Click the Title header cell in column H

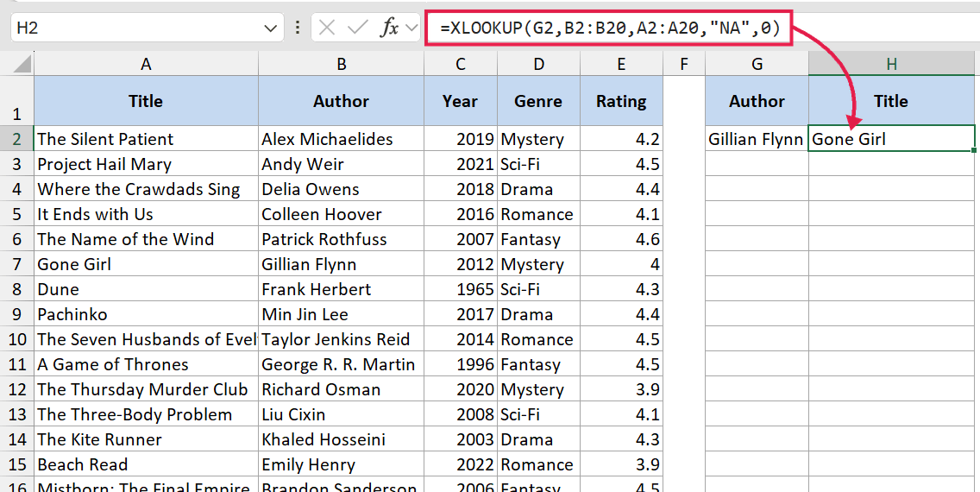click(x=891, y=101)
